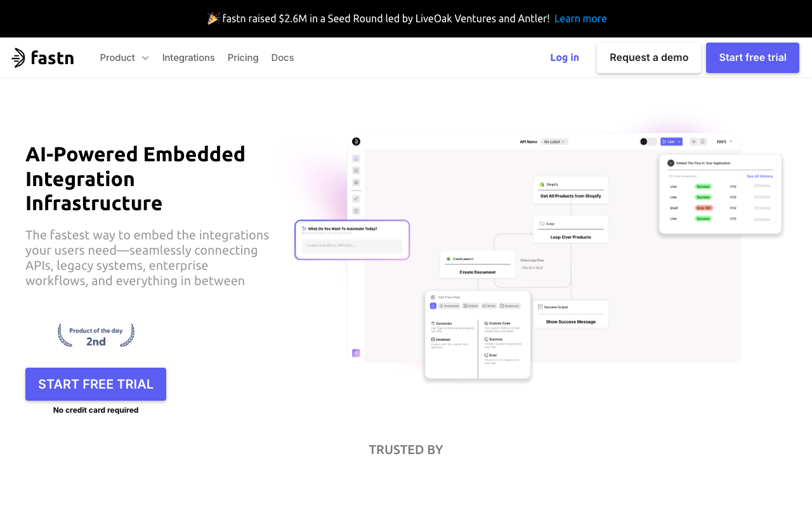812x508 pixels.
Task: Open the Docs link
Action: click(x=282, y=58)
